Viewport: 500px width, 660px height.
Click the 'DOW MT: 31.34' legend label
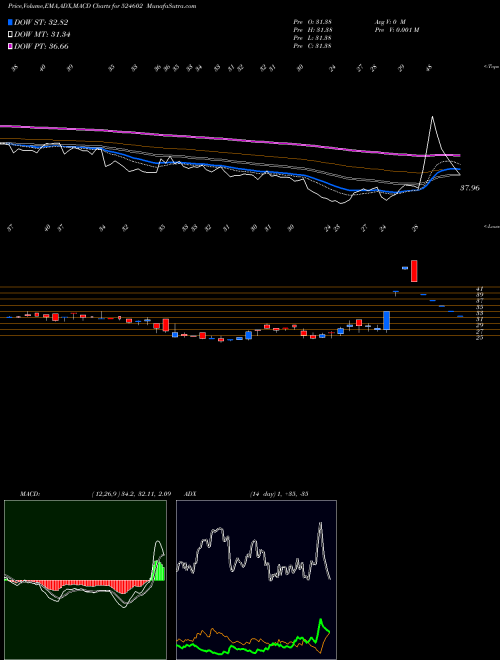point(43,35)
